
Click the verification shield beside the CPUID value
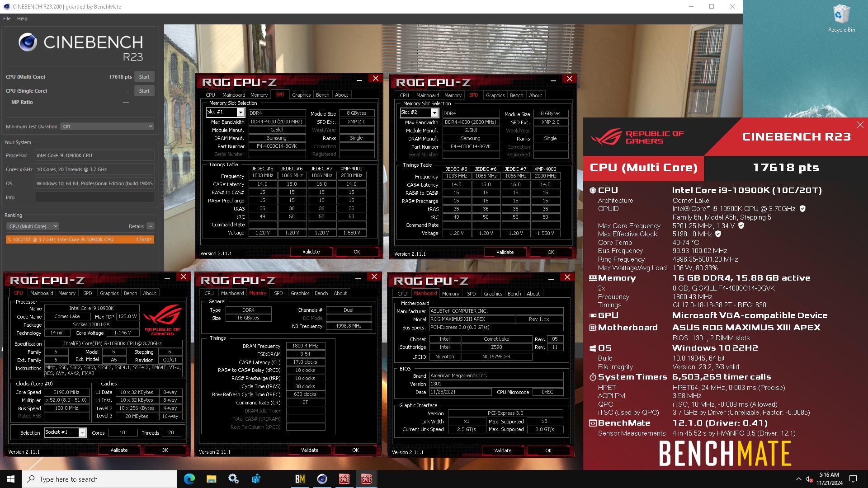pos(802,209)
